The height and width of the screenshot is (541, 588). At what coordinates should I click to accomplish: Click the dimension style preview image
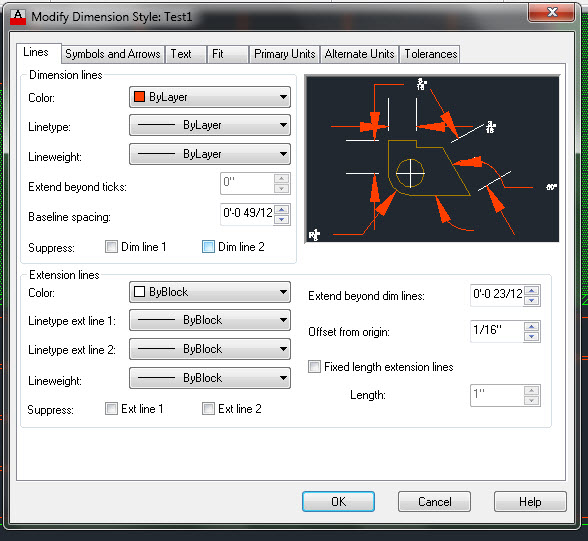[x=432, y=159]
